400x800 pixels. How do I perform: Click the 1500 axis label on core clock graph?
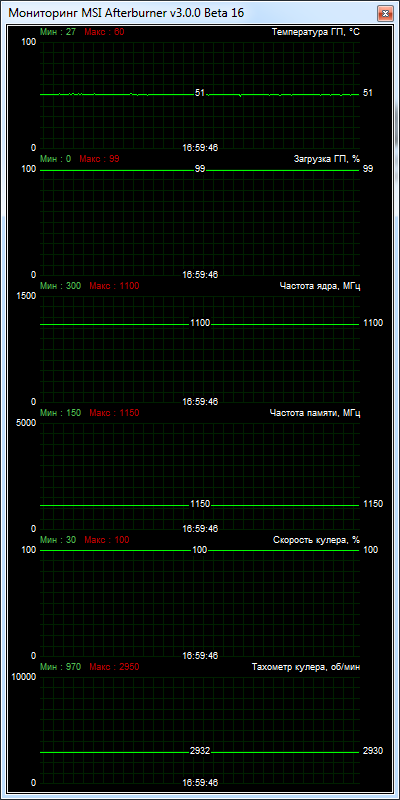point(27,296)
